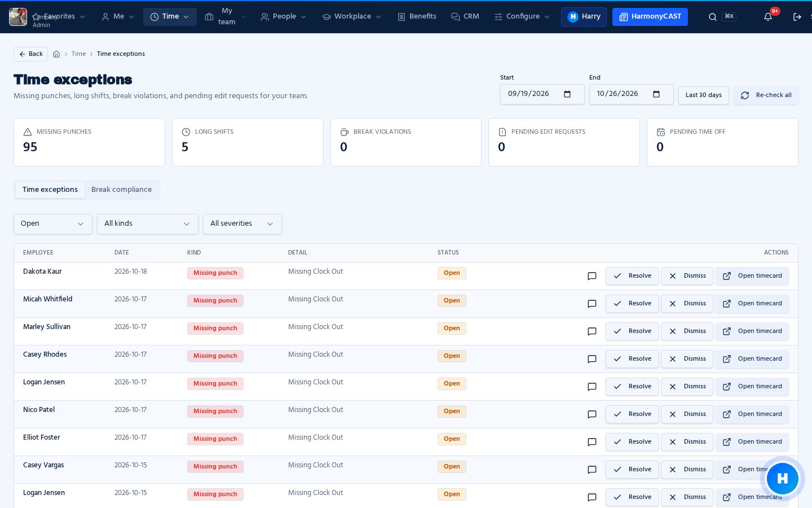Open the Missing Punches summary card
The height and width of the screenshot is (508, 812).
click(x=89, y=142)
